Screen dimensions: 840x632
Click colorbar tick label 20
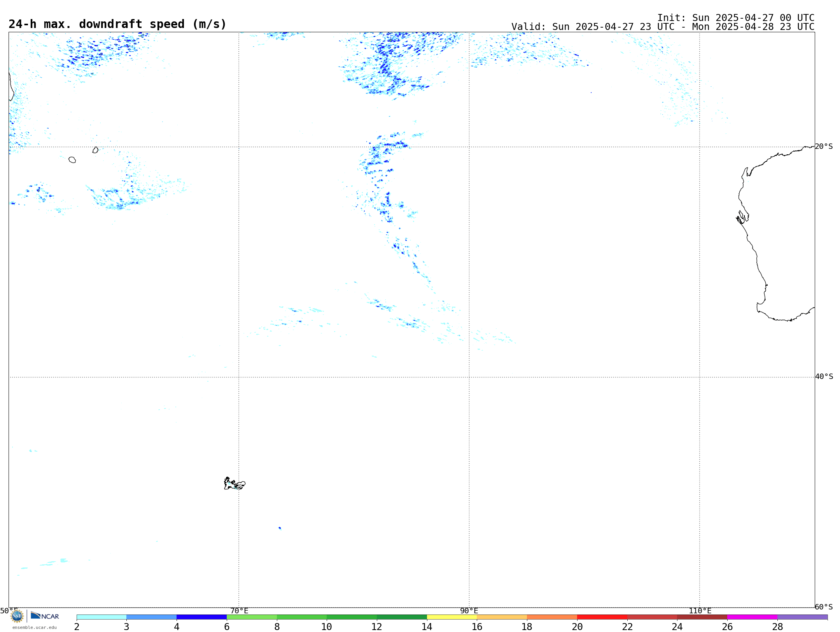pyautogui.click(x=577, y=627)
